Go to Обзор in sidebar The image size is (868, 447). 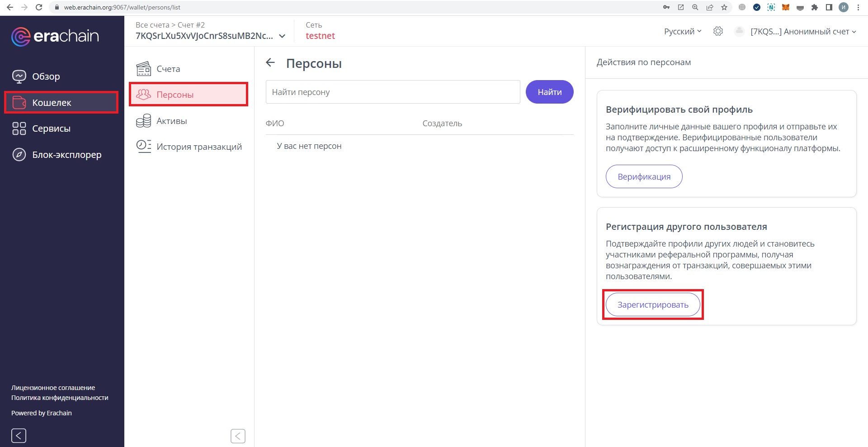click(46, 76)
